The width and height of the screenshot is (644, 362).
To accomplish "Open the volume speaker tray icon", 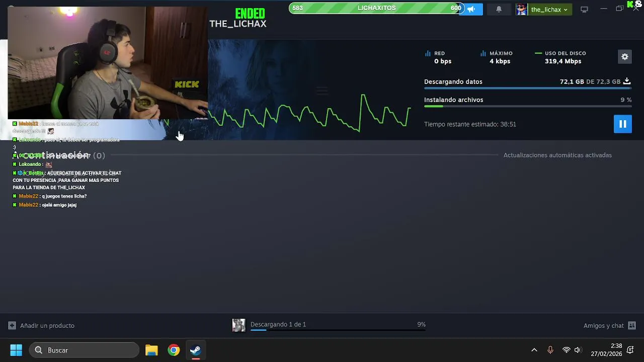I will [x=578, y=350].
